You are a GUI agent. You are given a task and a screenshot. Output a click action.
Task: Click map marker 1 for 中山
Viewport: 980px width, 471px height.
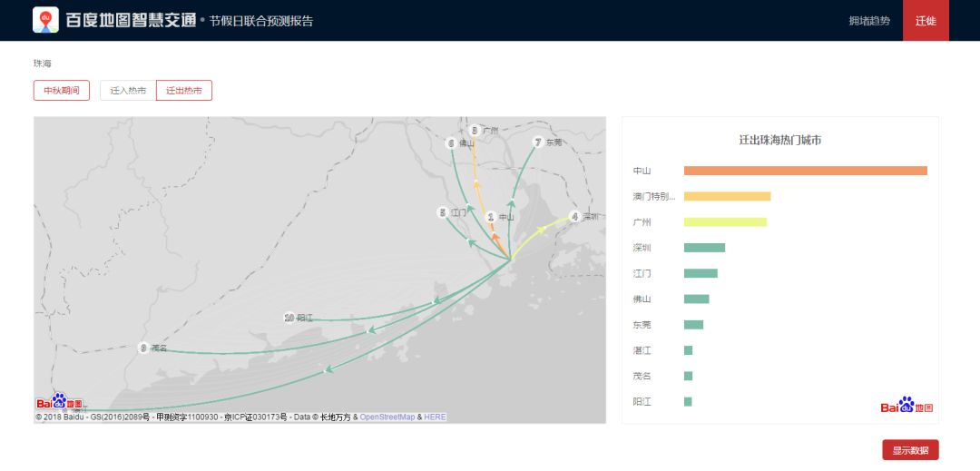491,217
